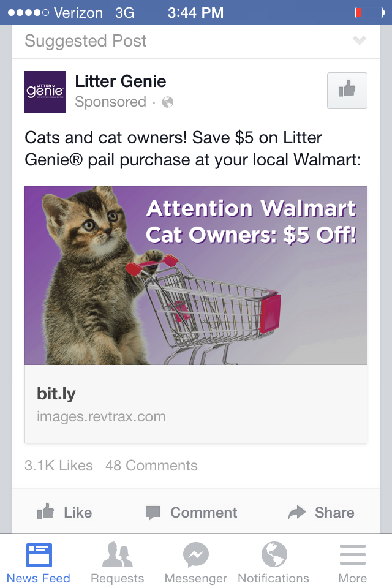Image resolution: width=392 pixels, height=588 pixels.
Task: Open the Litter Genie page name link
Action: tap(121, 81)
